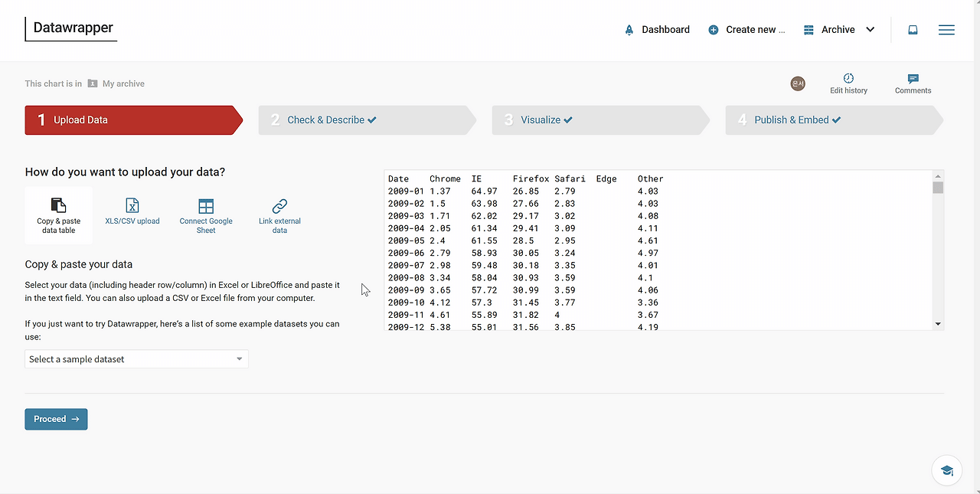Go to step 4 Publish & Embed

[834, 120]
